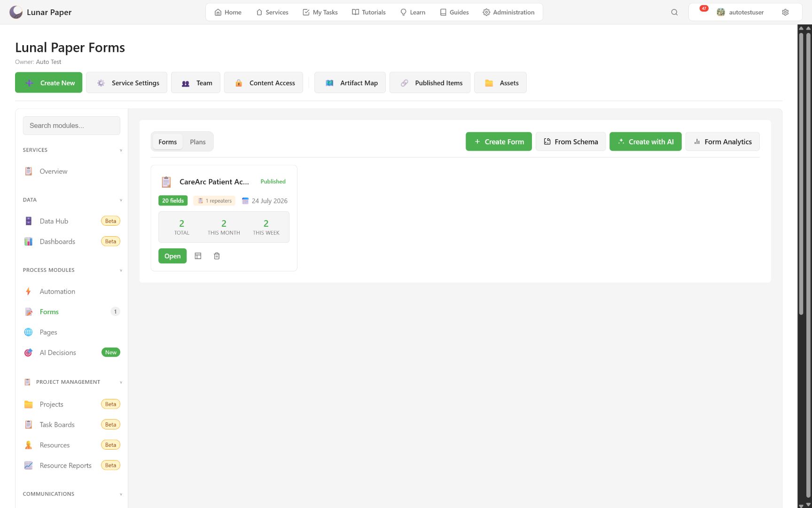Image resolution: width=812 pixels, height=508 pixels.
Task: Click the From Schema button
Action: point(570,142)
